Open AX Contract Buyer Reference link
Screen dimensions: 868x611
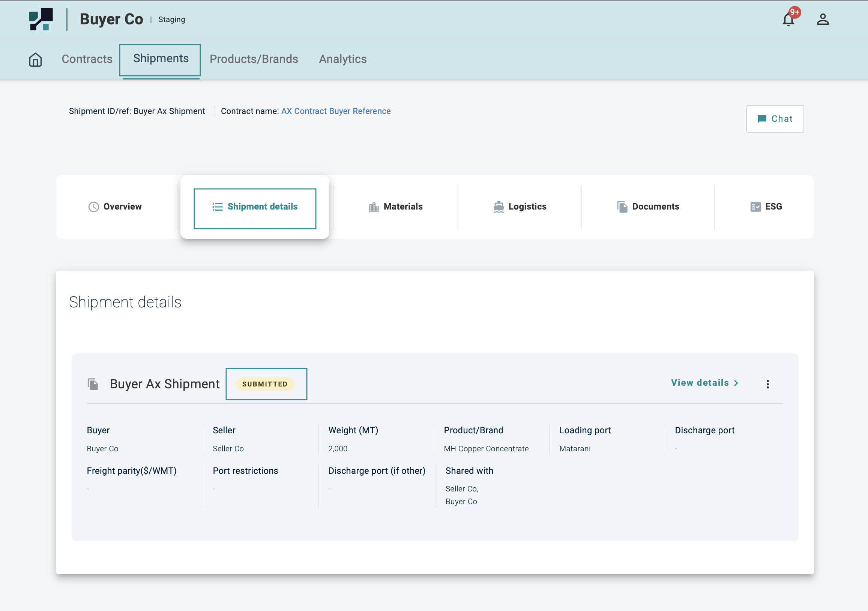pos(336,111)
